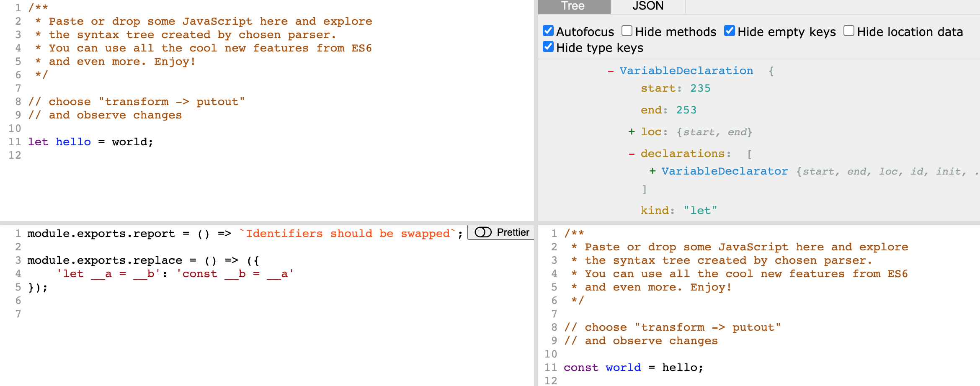Click 'world' identifier in output panel line 11

pos(623,368)
